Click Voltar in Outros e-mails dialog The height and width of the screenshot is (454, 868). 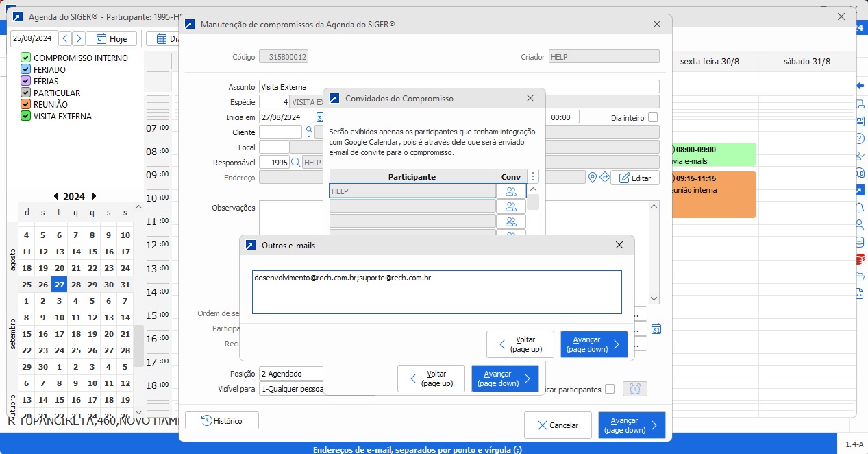pyautogui.click(x=520, y=344)
